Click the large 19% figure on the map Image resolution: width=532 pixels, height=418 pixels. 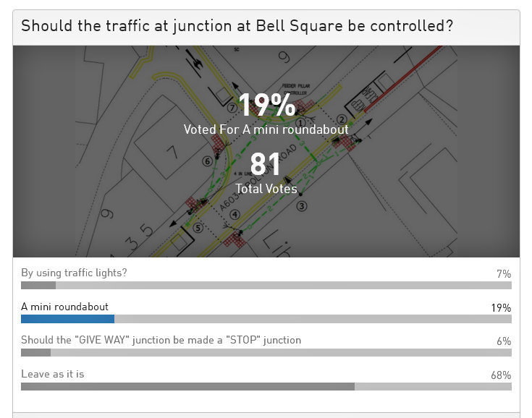pyautogui.click(x=266, y=106)
